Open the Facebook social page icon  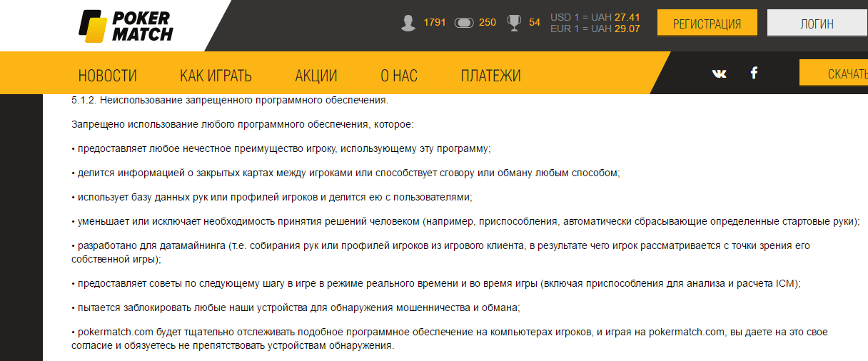(x=753, y=73)
